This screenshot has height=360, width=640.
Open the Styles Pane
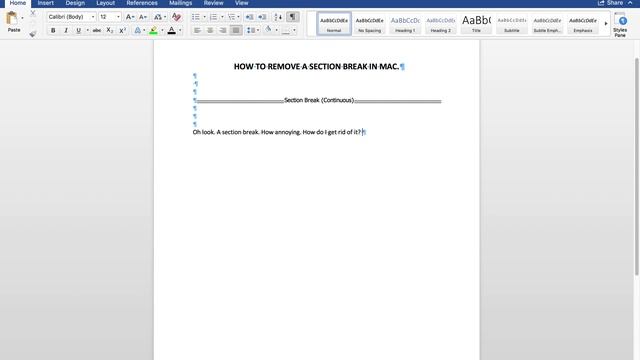(620, 24)
